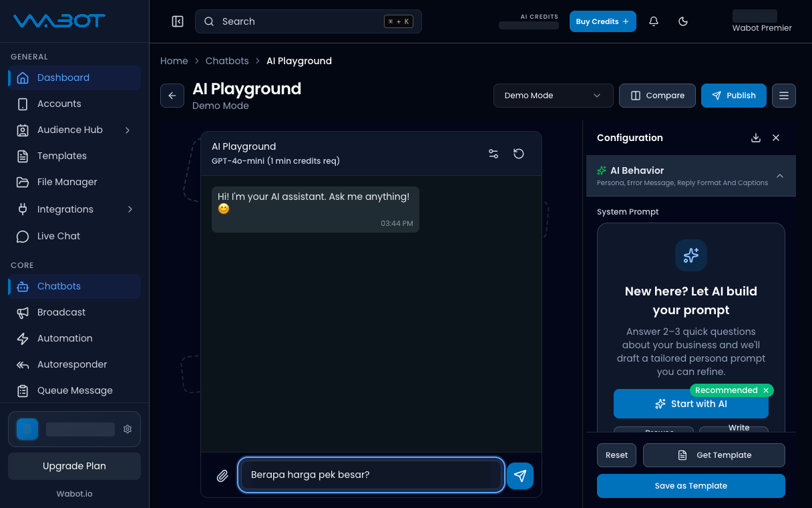This screenshot has width=812, height=508.
Task: Click Get Template button
Action: pos(714,455)
